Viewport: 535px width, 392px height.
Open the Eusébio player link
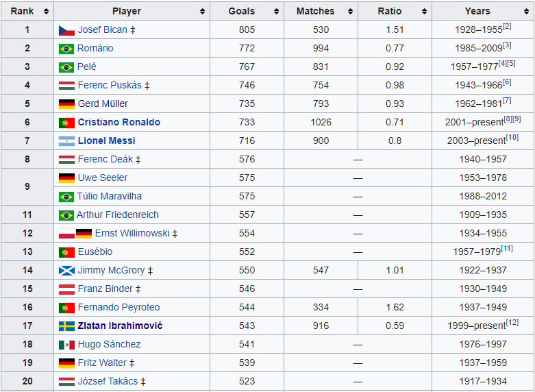pos(95,252)
